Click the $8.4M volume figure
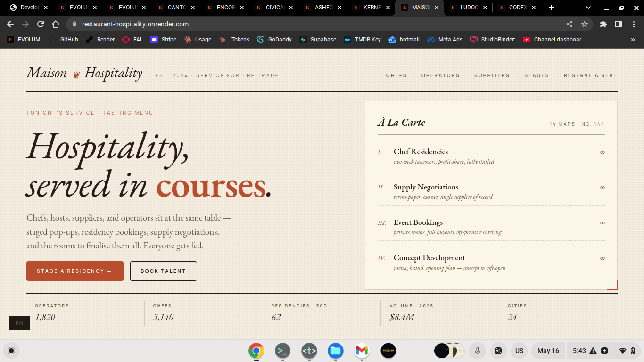The image size is (644, 362). (x=402, y=317)
